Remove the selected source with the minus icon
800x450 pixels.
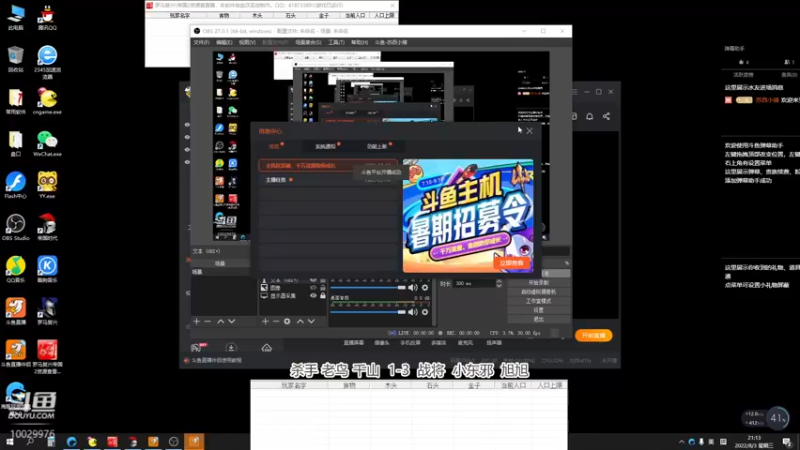(276, 321)
